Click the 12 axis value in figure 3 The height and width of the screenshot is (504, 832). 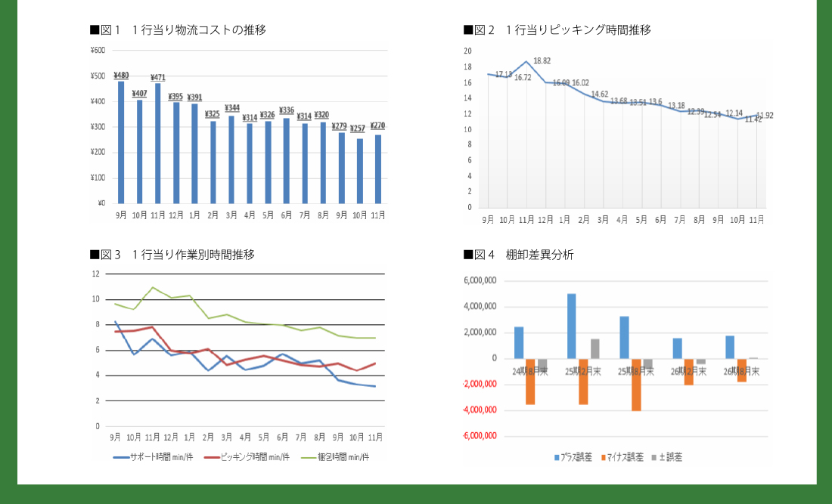point(95,274)
